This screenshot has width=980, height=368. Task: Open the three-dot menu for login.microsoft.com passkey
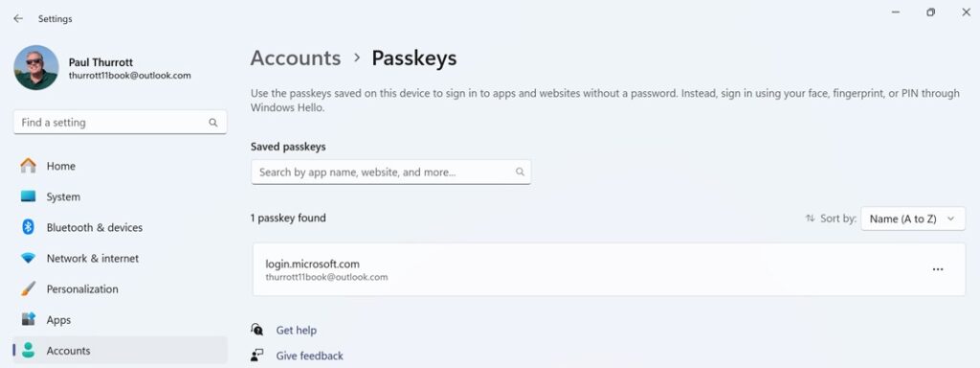tap(938, 269)
